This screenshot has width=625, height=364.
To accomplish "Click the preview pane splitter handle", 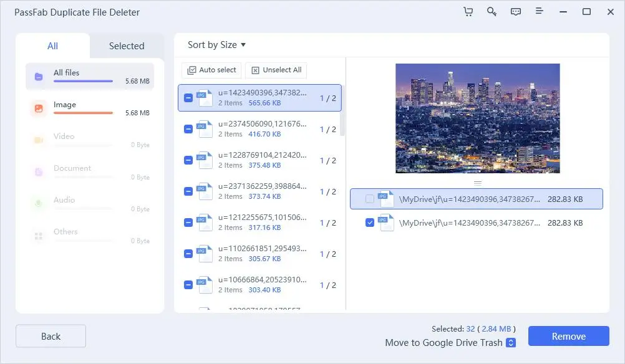I will [x=478, y=183].
